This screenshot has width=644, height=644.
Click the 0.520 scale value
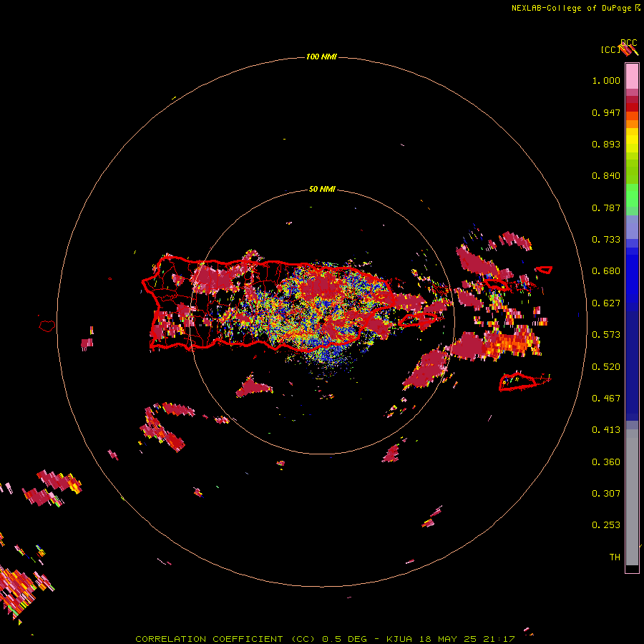coord(606,367)
